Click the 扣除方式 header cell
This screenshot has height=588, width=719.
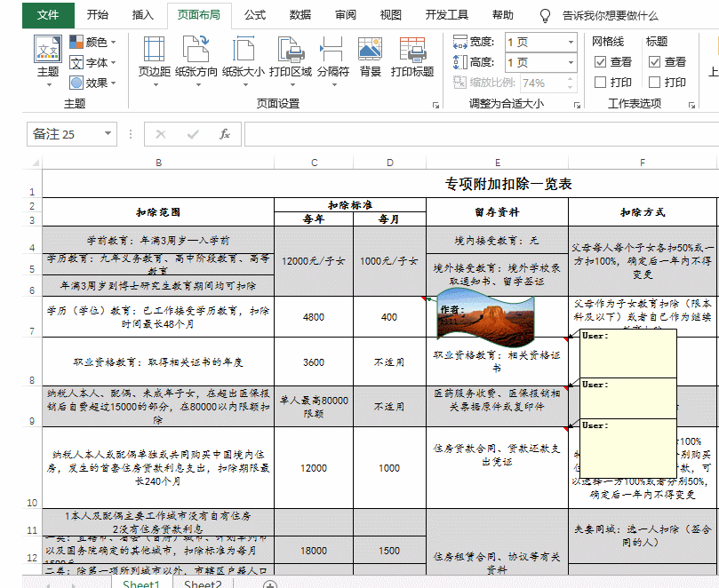pos(643,212)
